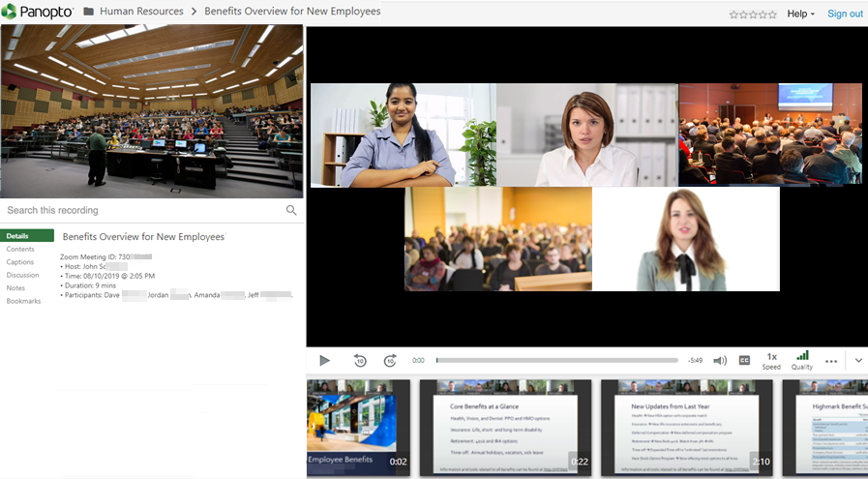Open the more options ellipsis
Screen dimensions: 868x479
(x=831, y=361)
